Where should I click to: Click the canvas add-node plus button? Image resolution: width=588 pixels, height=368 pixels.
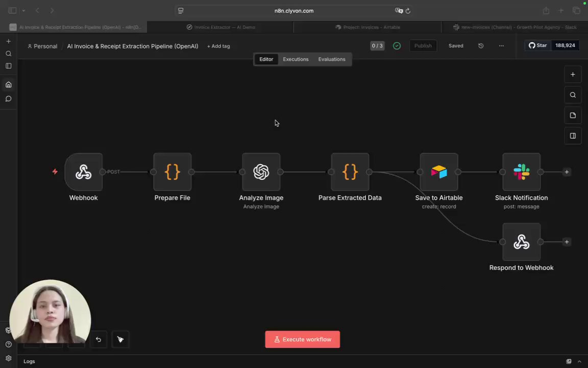tap(573, 74)
